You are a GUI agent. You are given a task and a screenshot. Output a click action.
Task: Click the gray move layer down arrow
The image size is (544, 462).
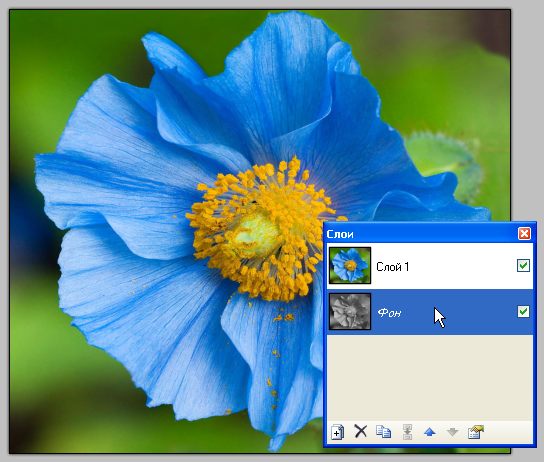pyautogui.click(x=452, y=432)
